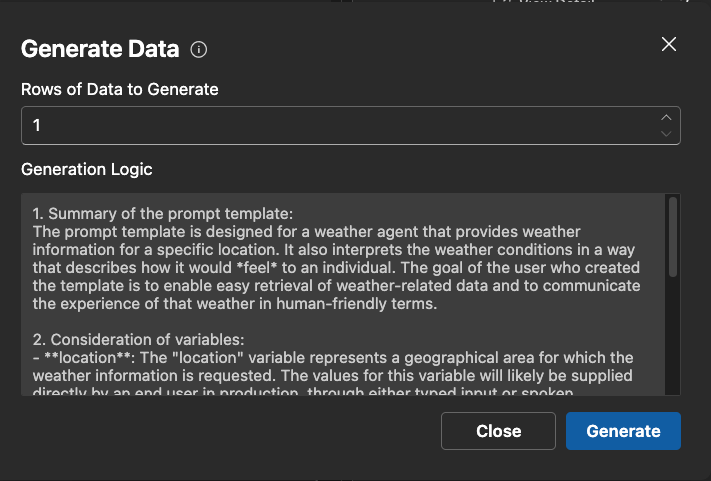Click the Generation Logic scrollbar thumb

point(673,235)
